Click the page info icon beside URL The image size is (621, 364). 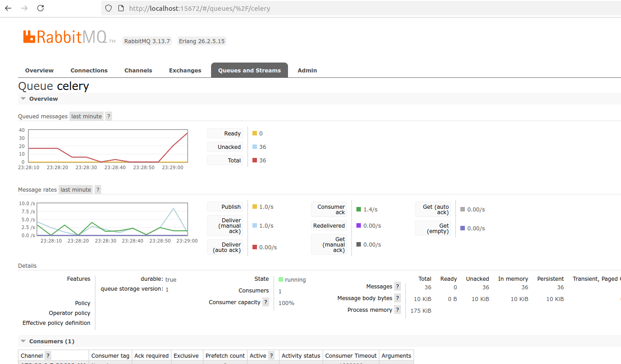(x=121, y=8)
